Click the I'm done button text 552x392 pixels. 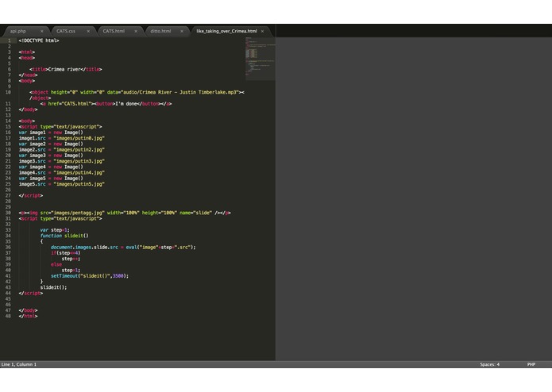coord(126,104)
